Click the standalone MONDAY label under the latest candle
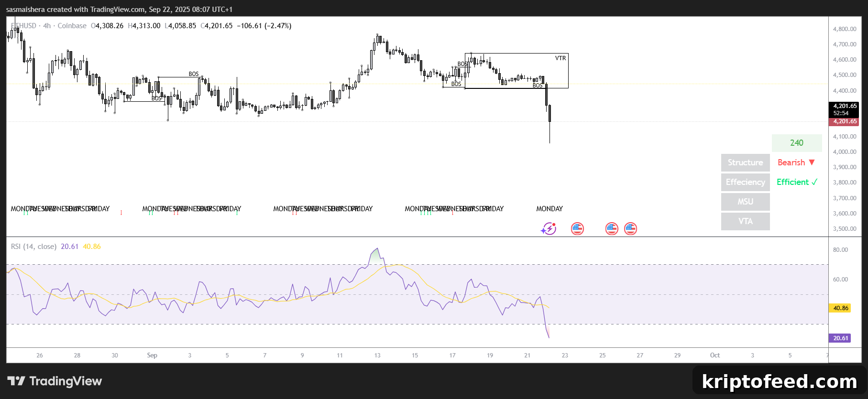The height and width of the screenshot is (399, 868). 549,209
